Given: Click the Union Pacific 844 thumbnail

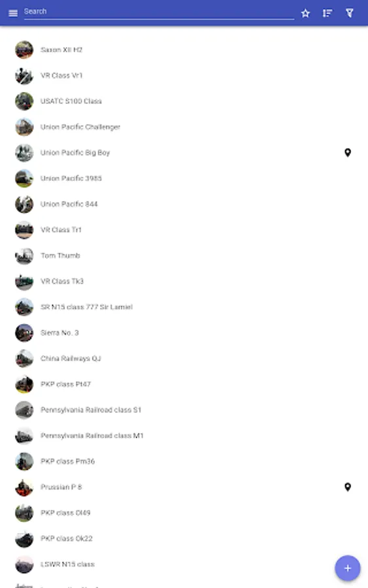Looking at the screenshot, I should pos(24,204).
